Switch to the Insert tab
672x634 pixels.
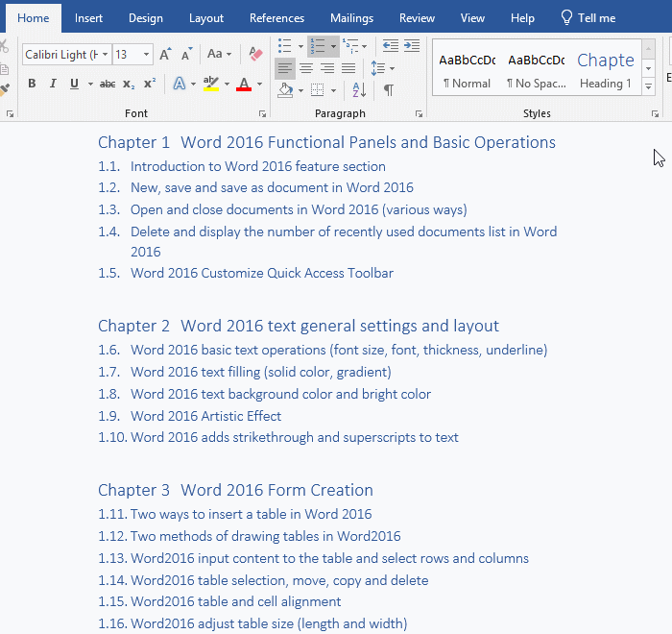pos(88,18)
